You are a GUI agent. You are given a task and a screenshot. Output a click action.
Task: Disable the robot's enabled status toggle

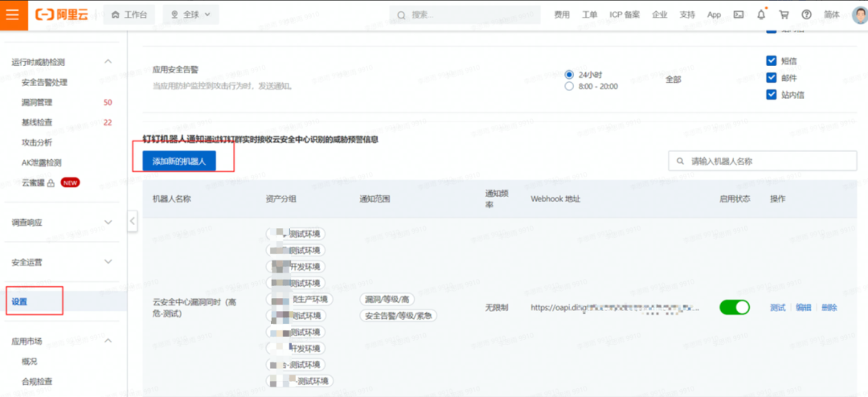coord(734,307)
